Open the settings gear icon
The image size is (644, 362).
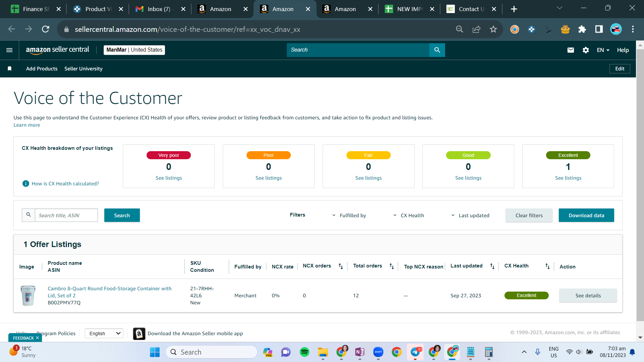point(586,50)
